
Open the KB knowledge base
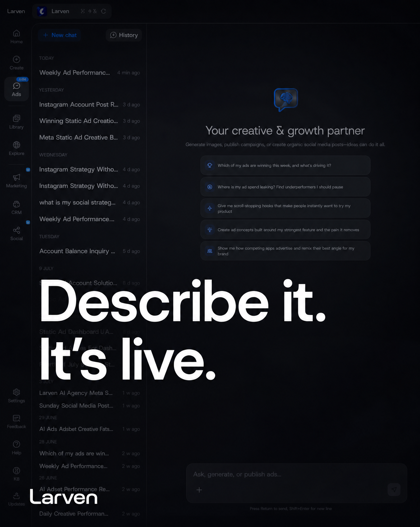[16, 474]
